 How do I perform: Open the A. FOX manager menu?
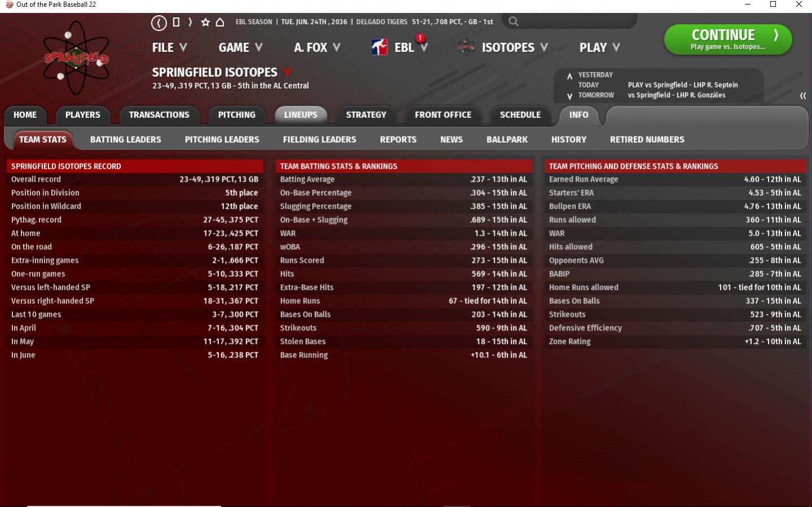tap(317, 47)
